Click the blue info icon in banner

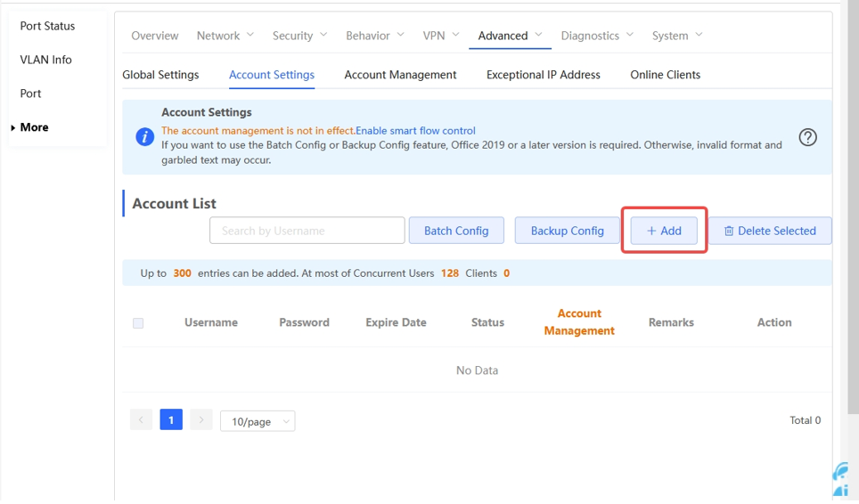click(x=144, y=137)
